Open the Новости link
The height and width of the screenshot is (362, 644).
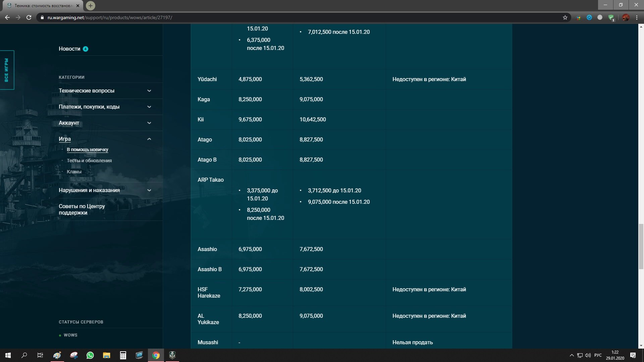coord(69,49)
